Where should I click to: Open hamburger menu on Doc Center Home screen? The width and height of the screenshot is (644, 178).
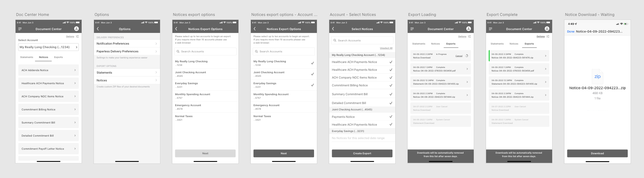click(20, 29)
